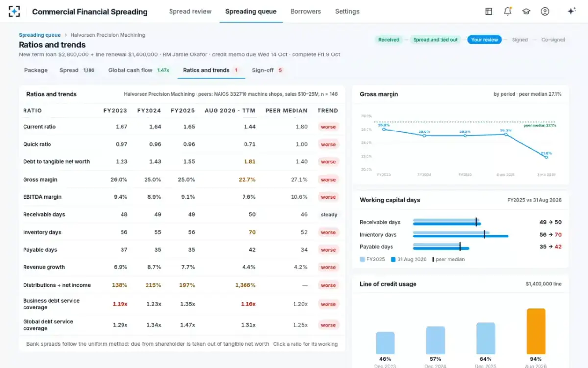Open the user account profile icon
The image size is (588, 368).
click(x=545, y=11)
